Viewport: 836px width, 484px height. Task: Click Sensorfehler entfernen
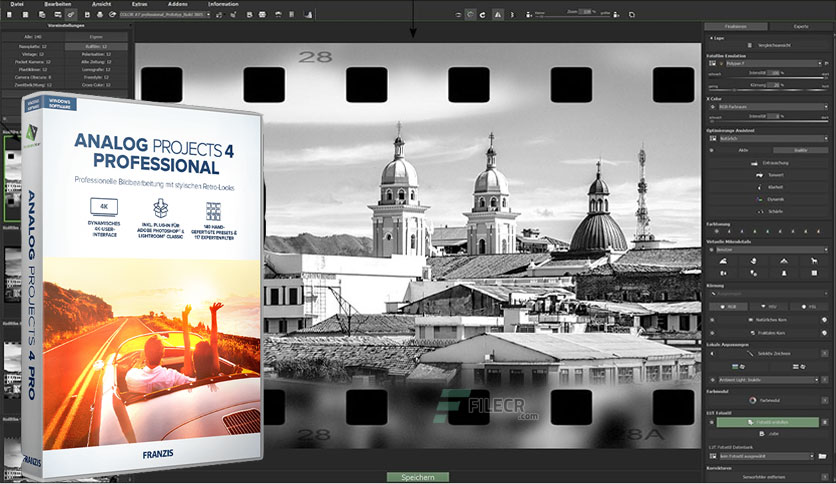763,477
